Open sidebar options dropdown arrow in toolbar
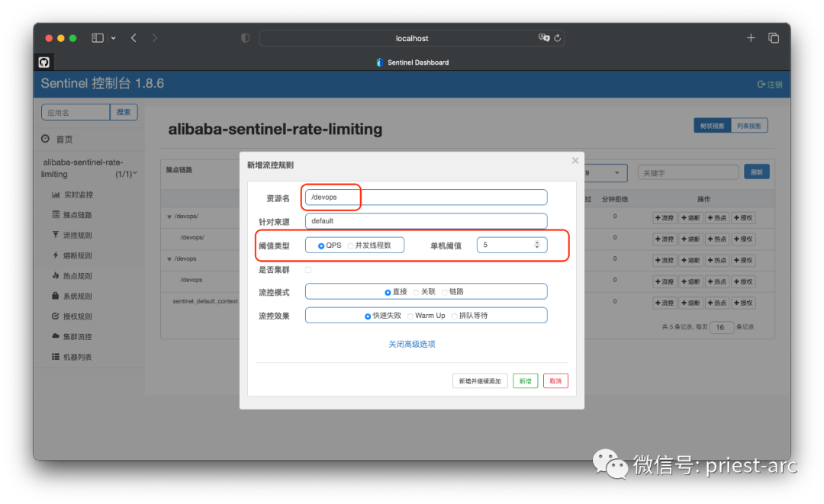 (114, 38)
